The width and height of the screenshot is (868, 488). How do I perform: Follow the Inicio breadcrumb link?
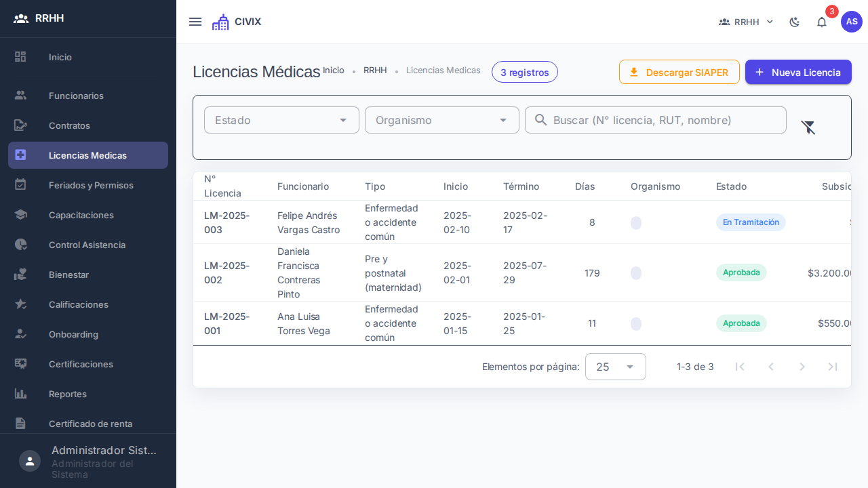pos(334,70)
